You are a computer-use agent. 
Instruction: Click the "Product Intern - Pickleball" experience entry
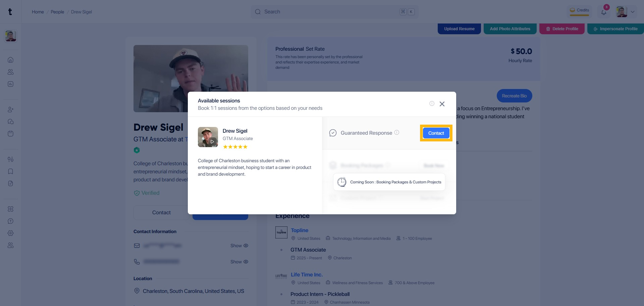[320, 294]
